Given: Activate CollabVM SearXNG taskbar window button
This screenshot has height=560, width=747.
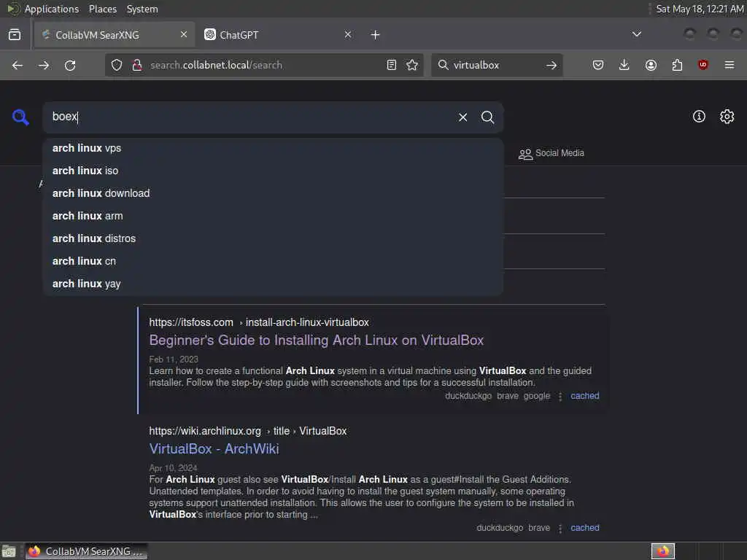Looking at the screenshot, I should (86, 551).
